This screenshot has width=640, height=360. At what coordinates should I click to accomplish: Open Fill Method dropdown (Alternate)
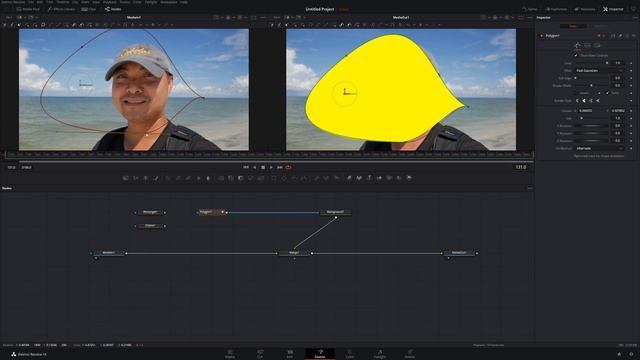[x=599, y=149]
